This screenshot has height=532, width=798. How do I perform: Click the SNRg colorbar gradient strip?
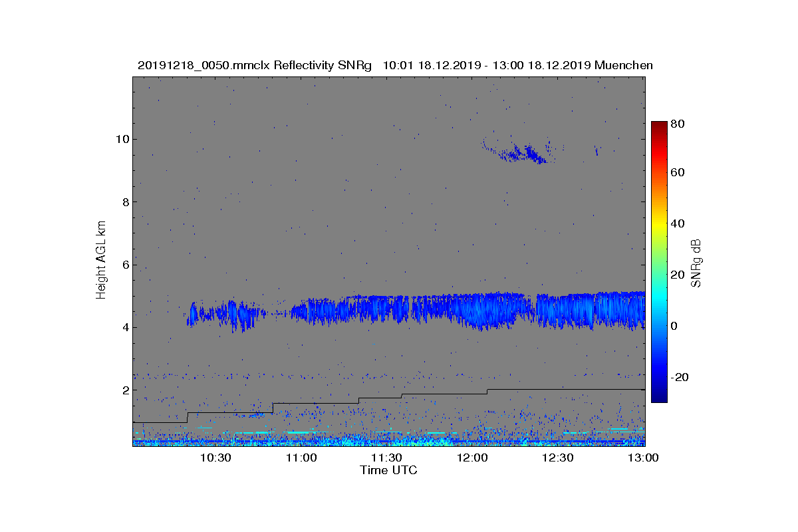[x=659, y=262]
